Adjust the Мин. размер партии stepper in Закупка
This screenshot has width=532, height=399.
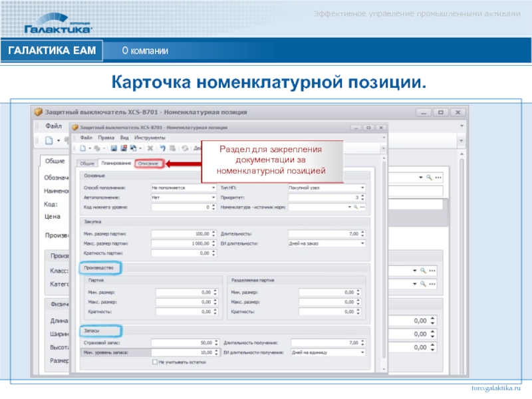(x=213, y=234)
